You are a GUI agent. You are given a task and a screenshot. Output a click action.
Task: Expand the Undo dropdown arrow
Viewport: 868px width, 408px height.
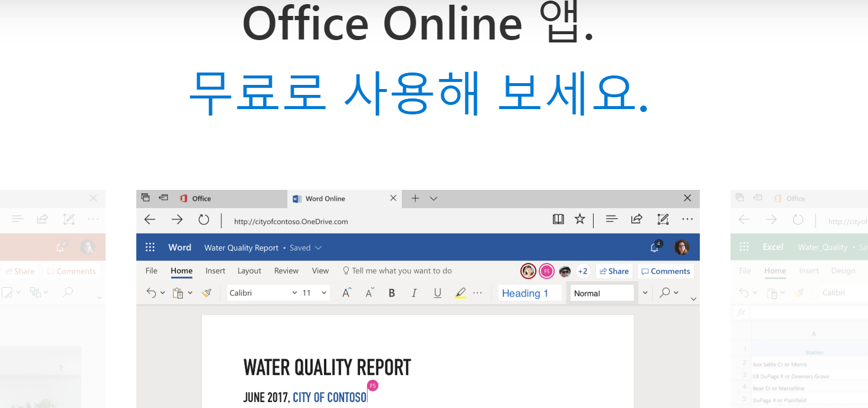163,293
